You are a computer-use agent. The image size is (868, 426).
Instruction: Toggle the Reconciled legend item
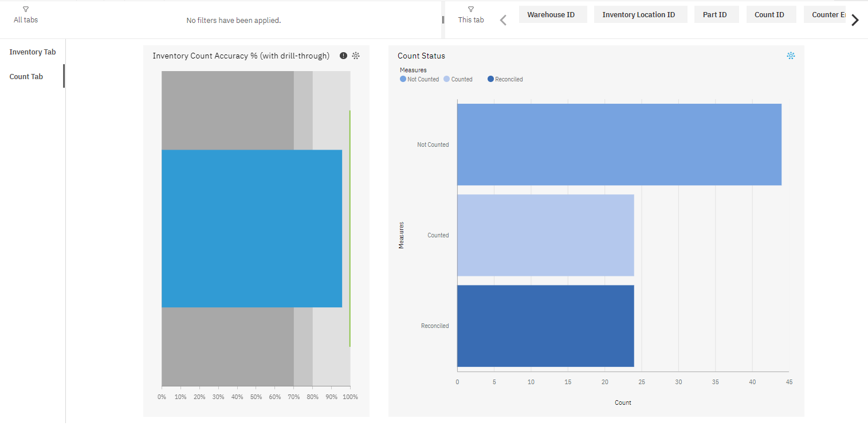(x=505, y=79)
